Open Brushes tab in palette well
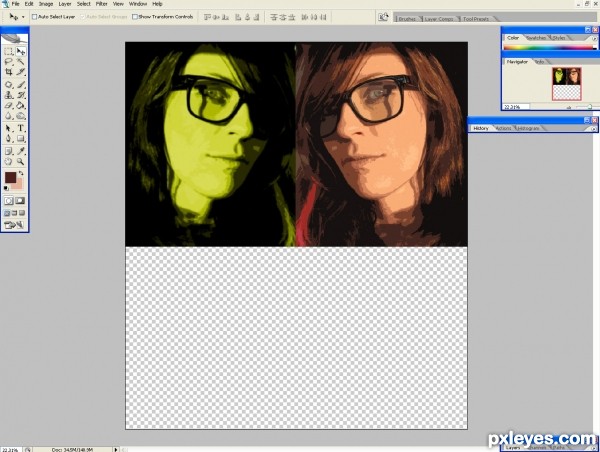This screenshot has height=452, width=600. [x=407, y=19]
